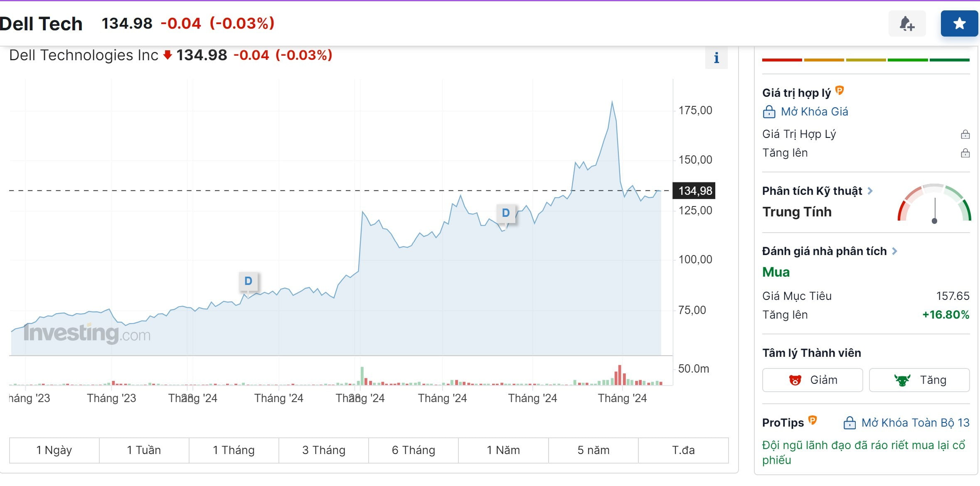Click the 175,00 price axis label

tap(695, 110)
